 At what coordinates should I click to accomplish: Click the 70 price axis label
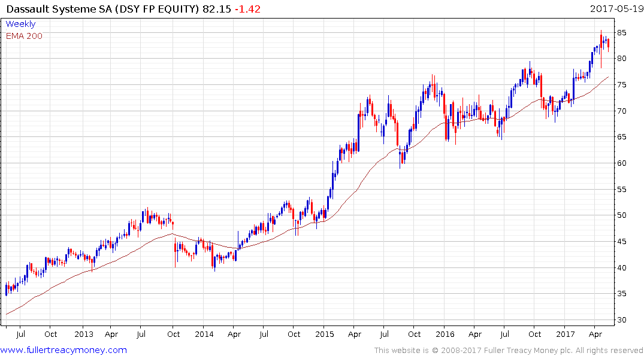[x=621, y=111]
